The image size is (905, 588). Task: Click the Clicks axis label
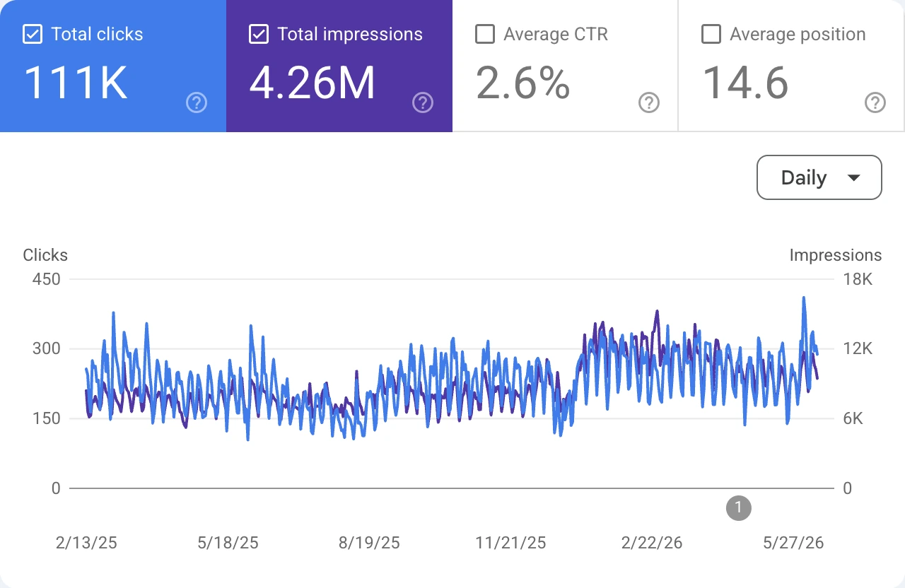[45, 255]
